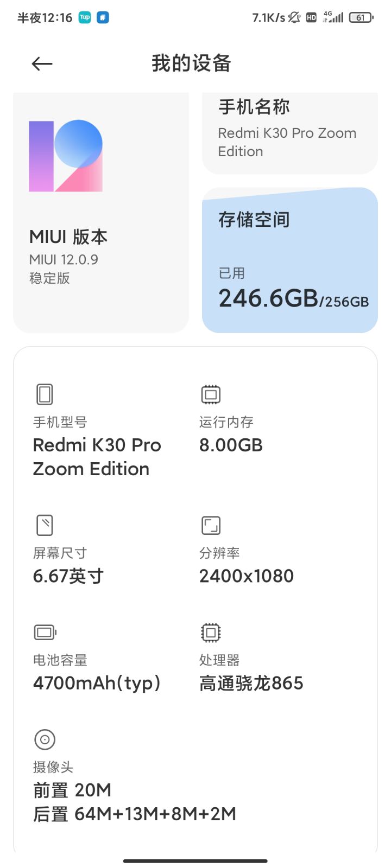This screenshot has width=391, height=868.
Task: Open the MIUI 版本 card
Action: pos(101,212)
